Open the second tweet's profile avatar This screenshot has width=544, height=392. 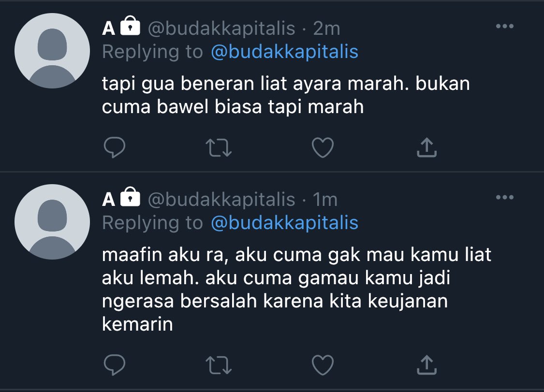[52, 222]
